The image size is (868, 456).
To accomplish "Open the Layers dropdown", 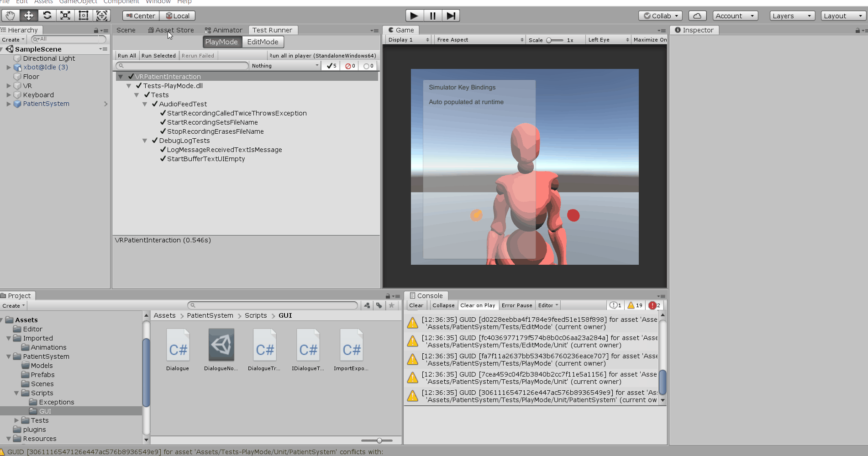I will tap(792, 16).
